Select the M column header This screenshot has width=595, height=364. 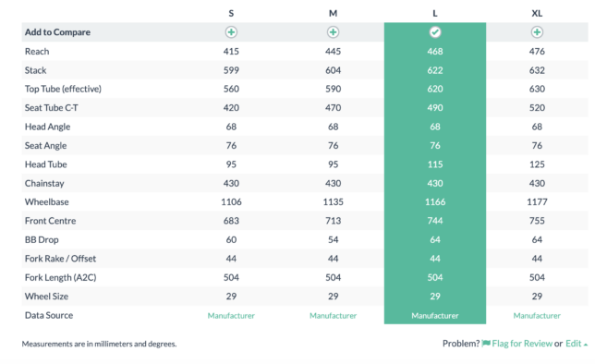333,13
